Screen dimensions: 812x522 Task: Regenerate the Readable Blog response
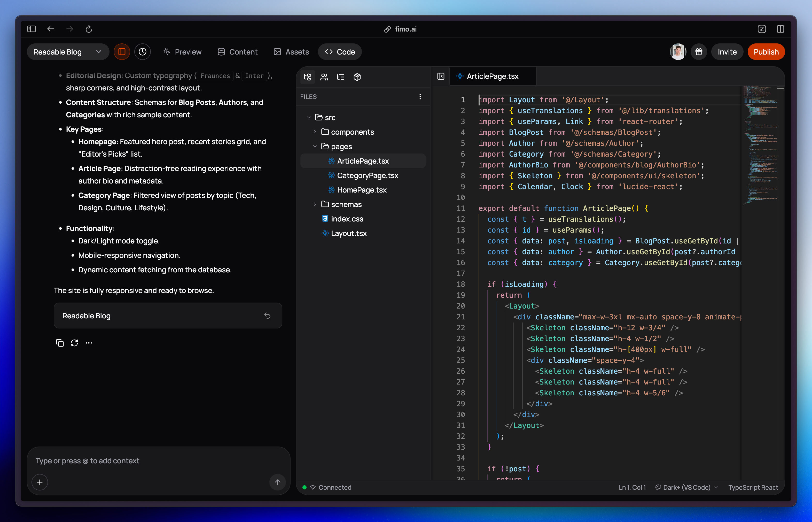click(x=74, y=343)
